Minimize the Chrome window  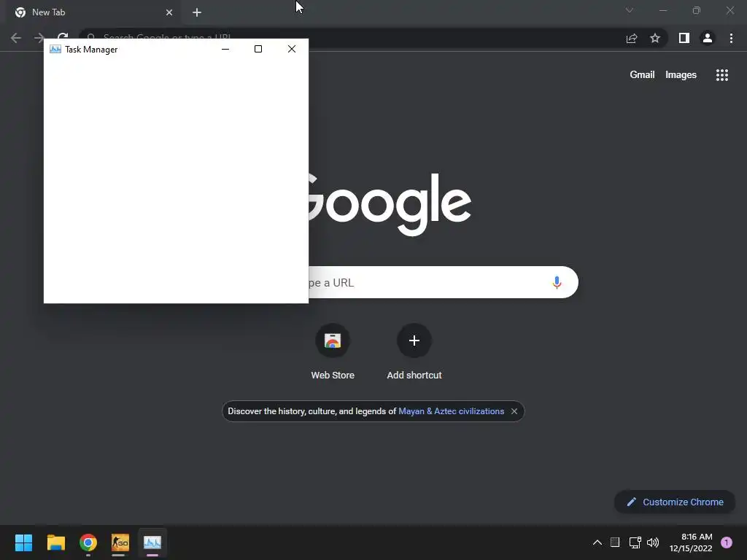click(x=662, y=10)
